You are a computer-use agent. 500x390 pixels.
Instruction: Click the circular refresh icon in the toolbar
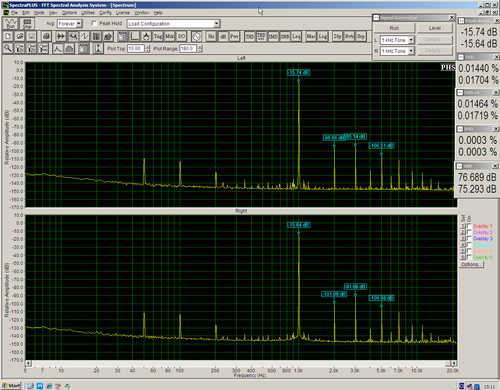click(x=196, y=36)
